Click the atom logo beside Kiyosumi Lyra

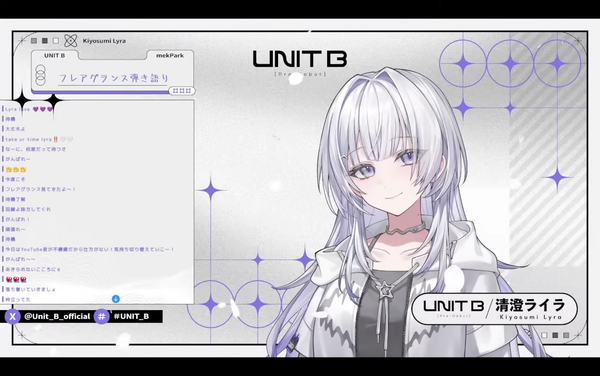click(70, 41)
